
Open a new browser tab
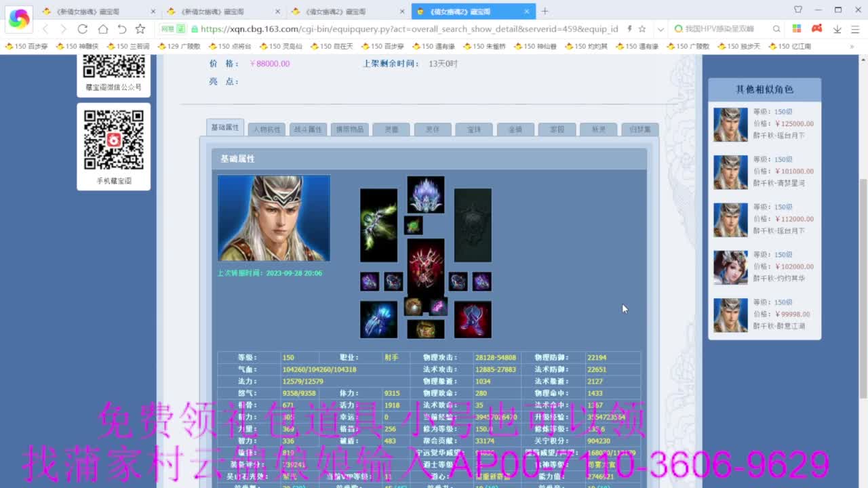coord(545,11)
